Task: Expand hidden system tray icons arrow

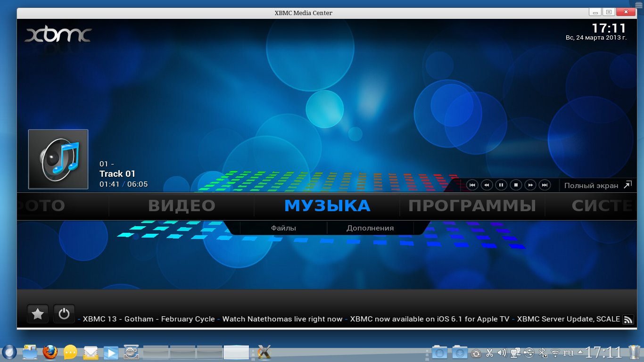Action: 580,352
